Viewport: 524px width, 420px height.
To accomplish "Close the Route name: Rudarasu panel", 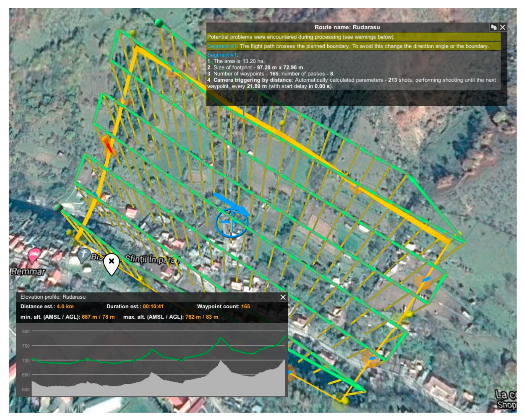I will click(x=502, y=27).
